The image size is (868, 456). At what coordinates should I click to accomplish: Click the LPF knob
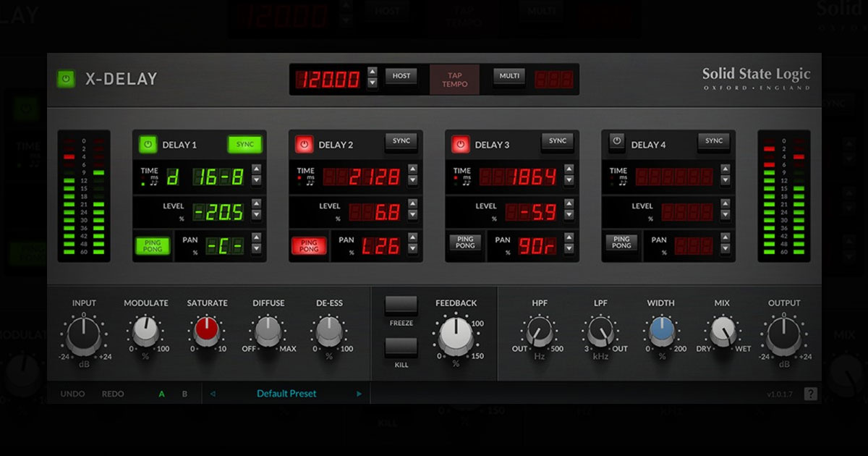600,332
